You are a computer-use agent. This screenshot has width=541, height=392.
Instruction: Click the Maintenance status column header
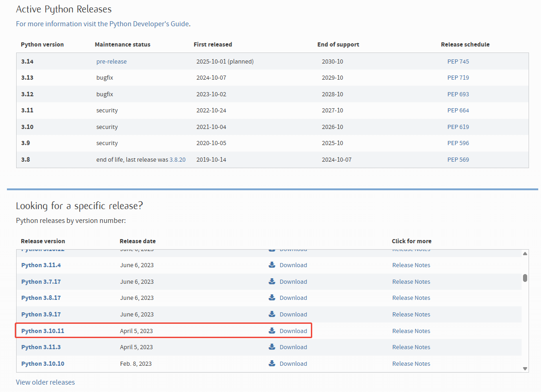(x=123, y=44)
